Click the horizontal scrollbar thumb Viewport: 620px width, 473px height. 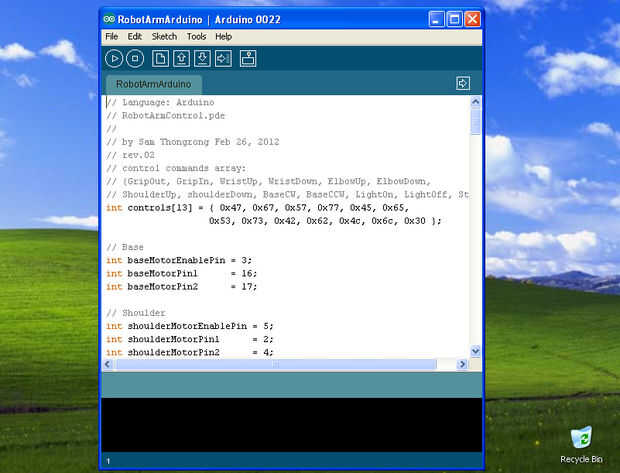point(276,364)
